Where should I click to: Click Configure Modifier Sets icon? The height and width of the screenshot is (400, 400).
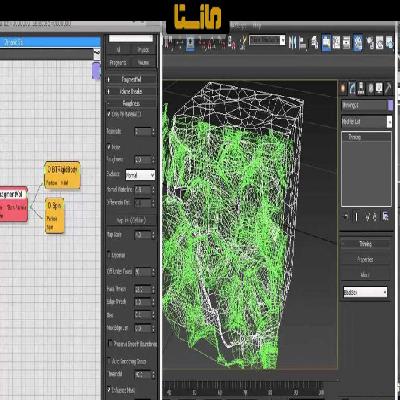386,217
